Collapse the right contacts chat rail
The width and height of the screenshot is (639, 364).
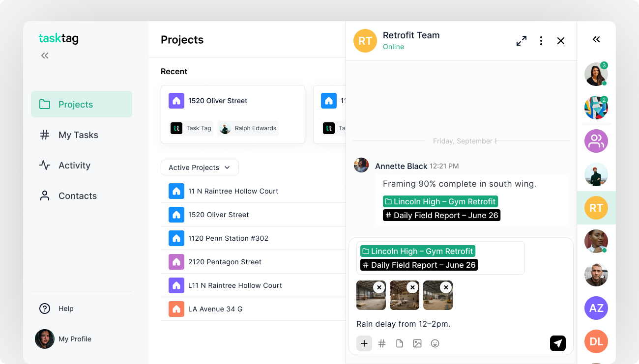[596, 40]
